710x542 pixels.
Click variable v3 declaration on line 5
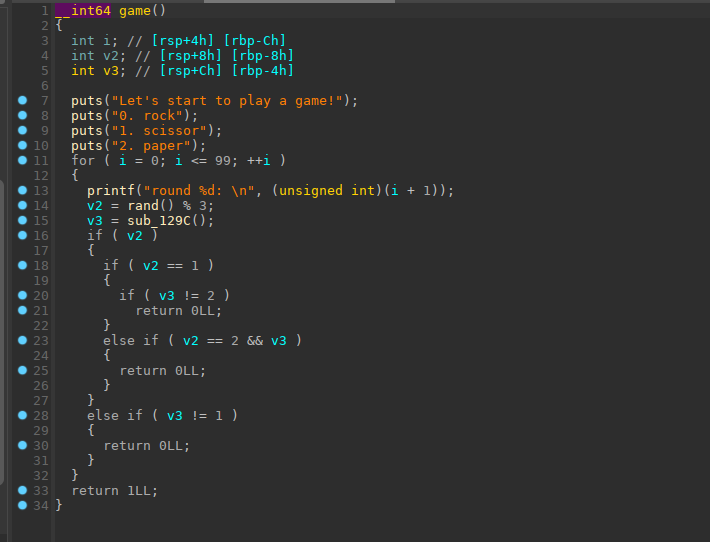tap(111, 71)
